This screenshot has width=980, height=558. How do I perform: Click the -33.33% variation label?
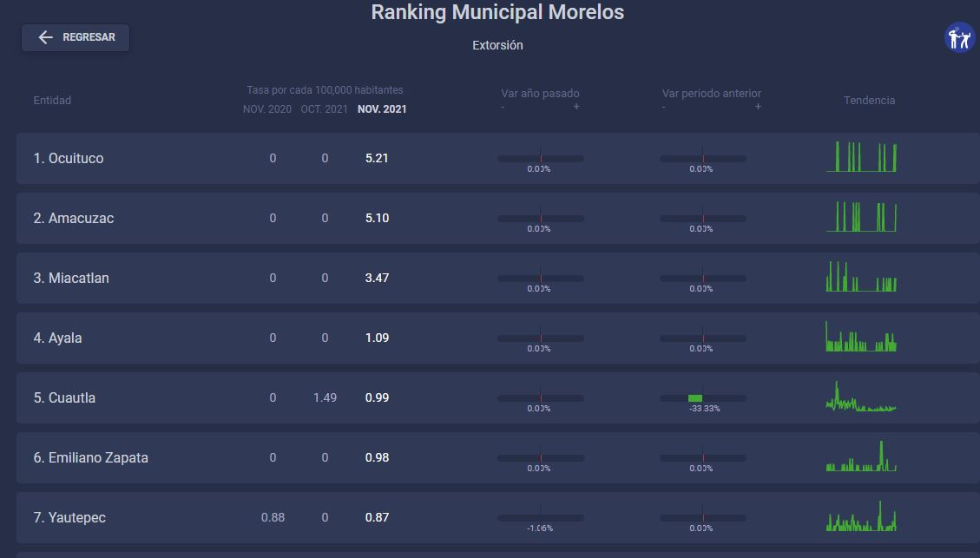tap(704, 409)
